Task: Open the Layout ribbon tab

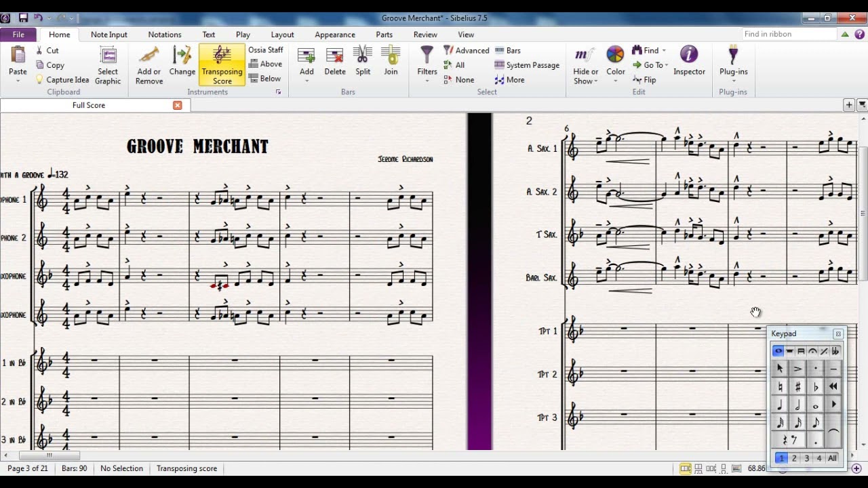Action: [282, 35]
